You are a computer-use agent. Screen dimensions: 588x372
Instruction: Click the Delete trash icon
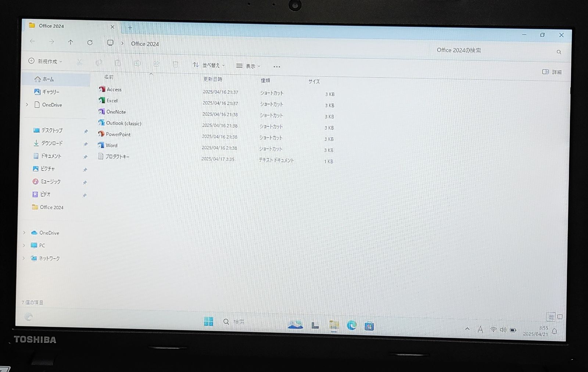[x=175, y=64]
